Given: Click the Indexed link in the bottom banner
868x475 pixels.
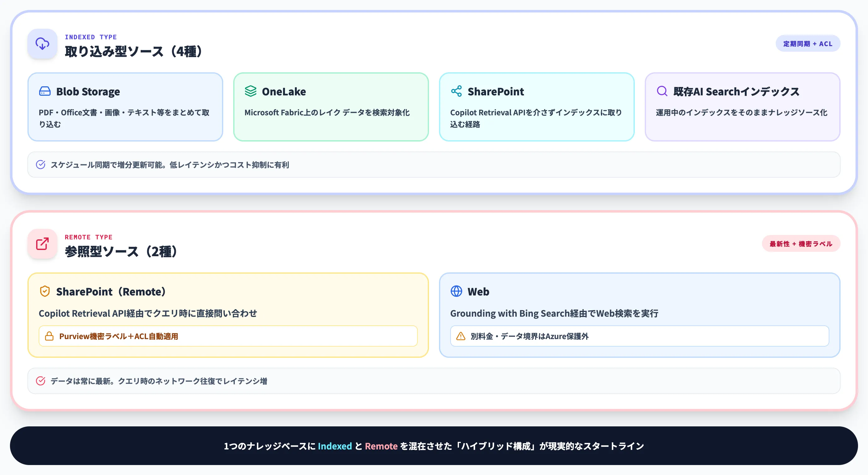Looking at the screenshot, I should click(335, 446).
